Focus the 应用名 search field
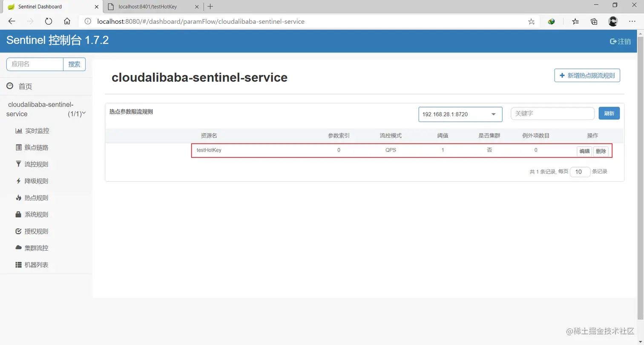This screenshot has width=644, height=345. point(35,64)
